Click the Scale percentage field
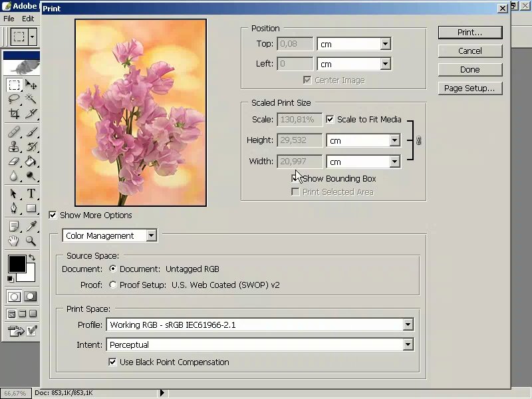532x399 pixels. (300, 120)
